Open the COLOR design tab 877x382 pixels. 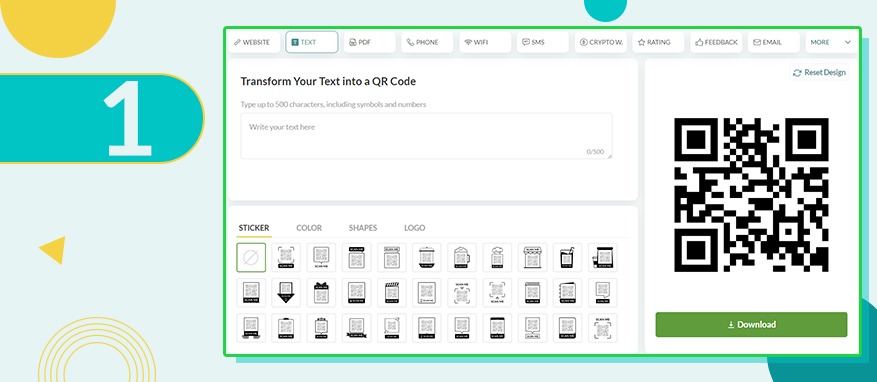(x=309, y=228)
